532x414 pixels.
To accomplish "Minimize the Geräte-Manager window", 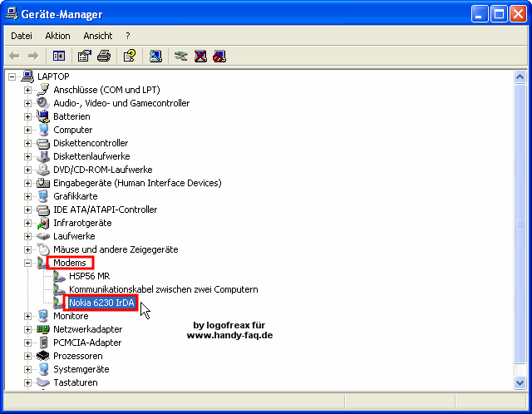I will tap(479, 14).
